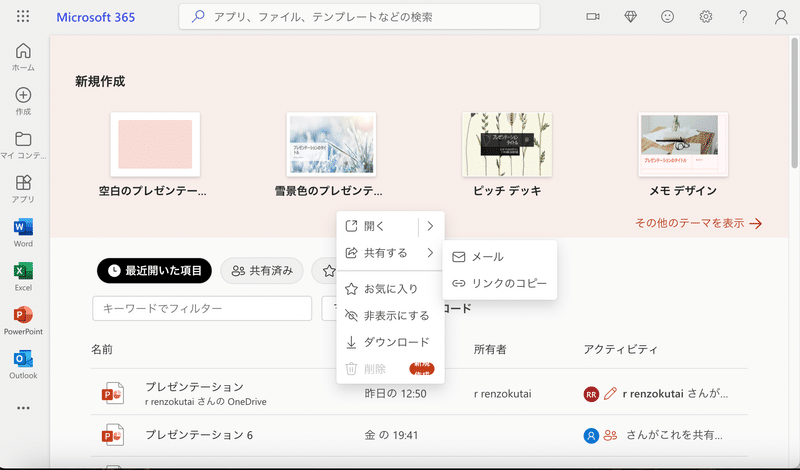Click the partially hidden star favorites tab
Screen dimensions: 800x470
coord(327,271)
